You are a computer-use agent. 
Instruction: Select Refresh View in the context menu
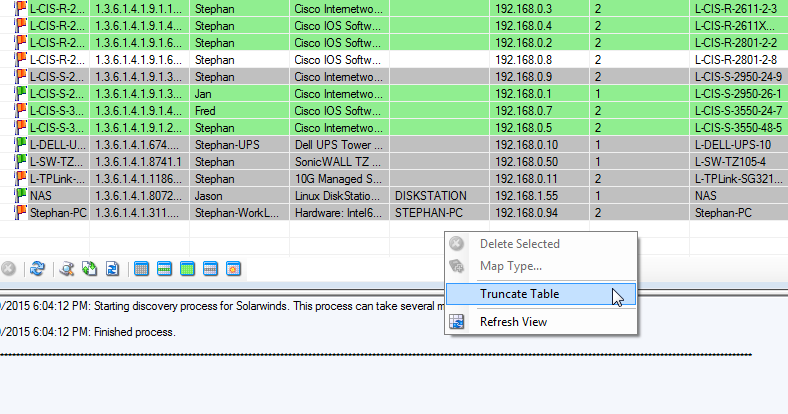(513, 322)
